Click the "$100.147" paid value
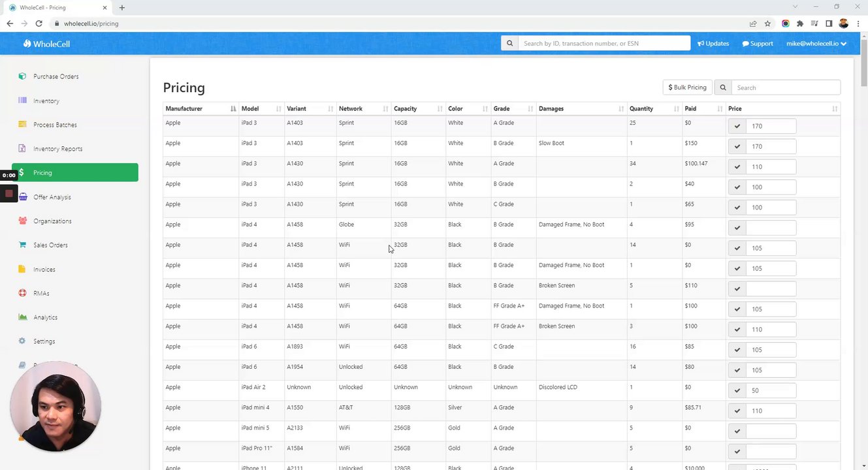The image size is (868, 470). pyautogui.click(x=696, y=163)
